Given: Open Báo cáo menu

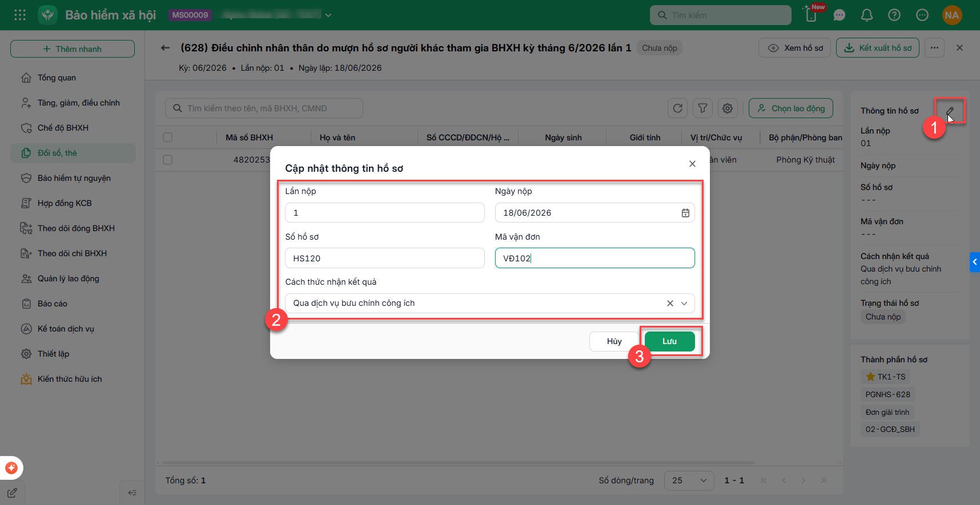Looking at the screenshot, I should [73, 304].
